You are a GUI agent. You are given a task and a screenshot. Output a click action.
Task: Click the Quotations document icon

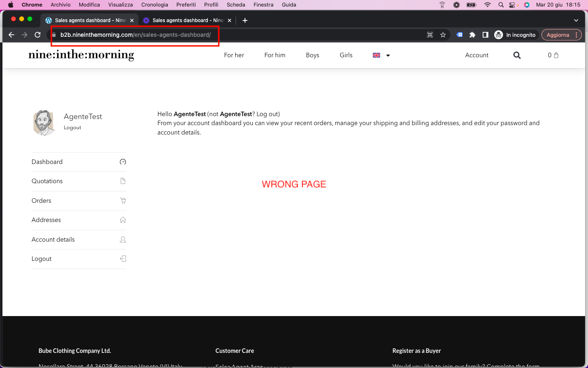(x=123, y=181)
